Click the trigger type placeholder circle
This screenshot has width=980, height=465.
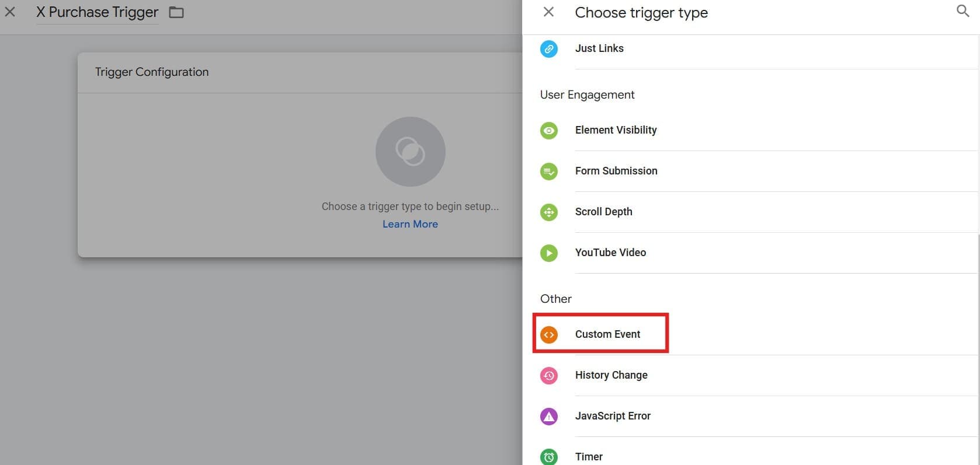point(410,152)
